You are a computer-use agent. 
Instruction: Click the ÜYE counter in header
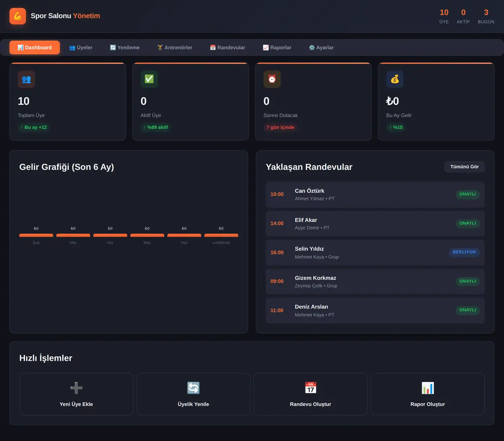444,16
